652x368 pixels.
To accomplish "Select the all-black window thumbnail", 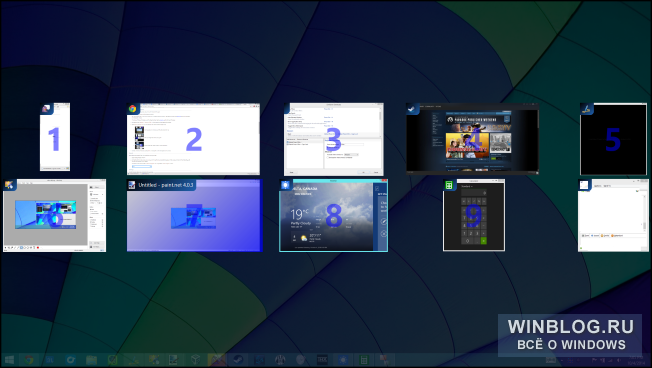I will (x=613, y=139).
